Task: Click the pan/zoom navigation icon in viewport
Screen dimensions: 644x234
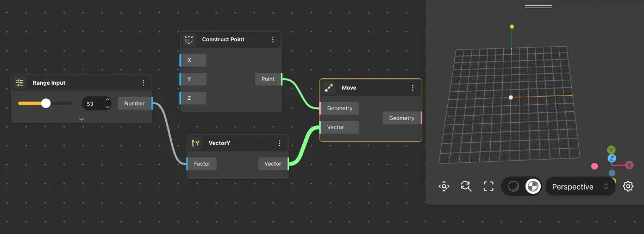Action: coord(444,186)
